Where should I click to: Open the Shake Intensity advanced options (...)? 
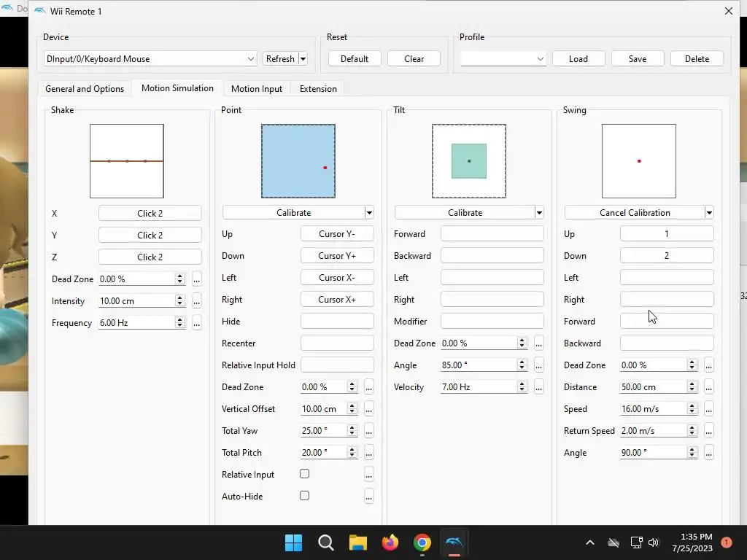click(197, 301)
